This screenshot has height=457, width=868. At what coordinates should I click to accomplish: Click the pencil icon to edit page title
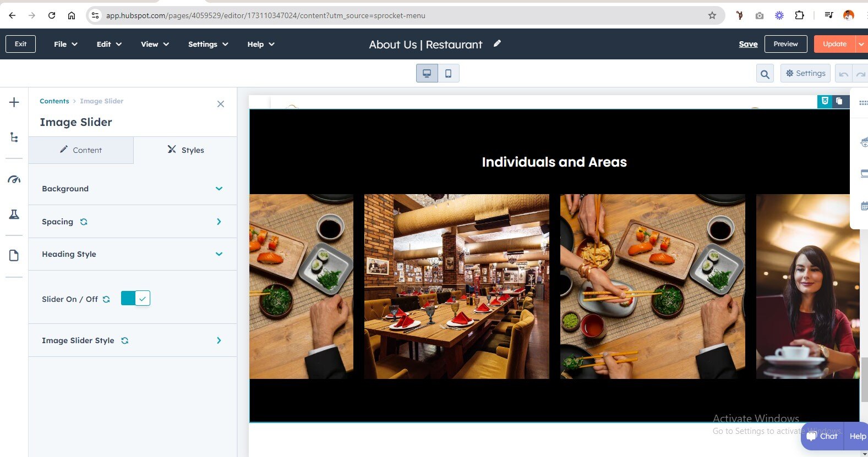497,43
